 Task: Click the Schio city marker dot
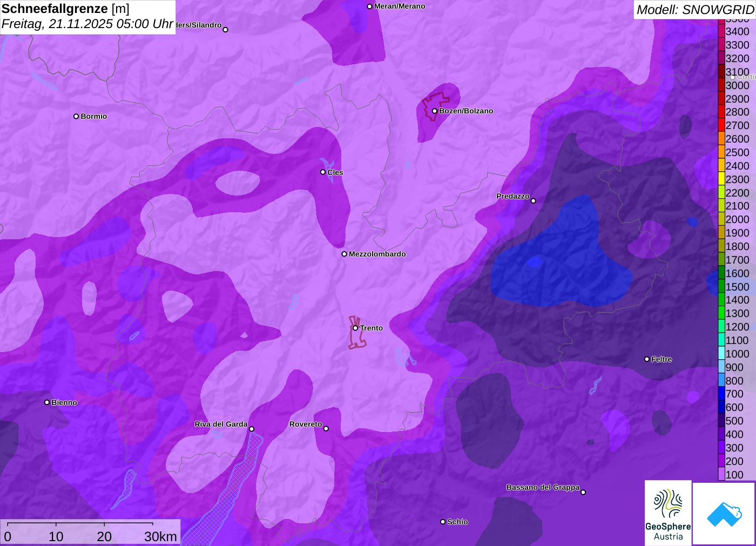coord(443,522)
